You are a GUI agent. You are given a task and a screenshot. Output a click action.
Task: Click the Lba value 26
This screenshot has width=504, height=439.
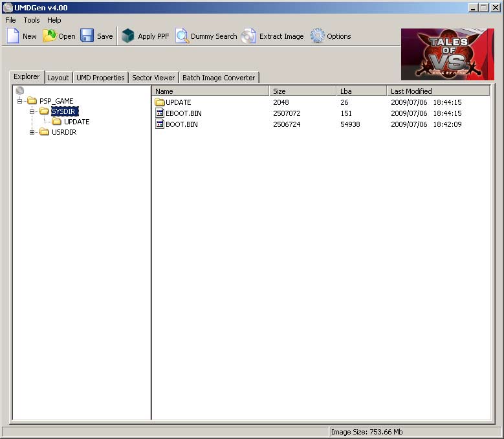344,102
